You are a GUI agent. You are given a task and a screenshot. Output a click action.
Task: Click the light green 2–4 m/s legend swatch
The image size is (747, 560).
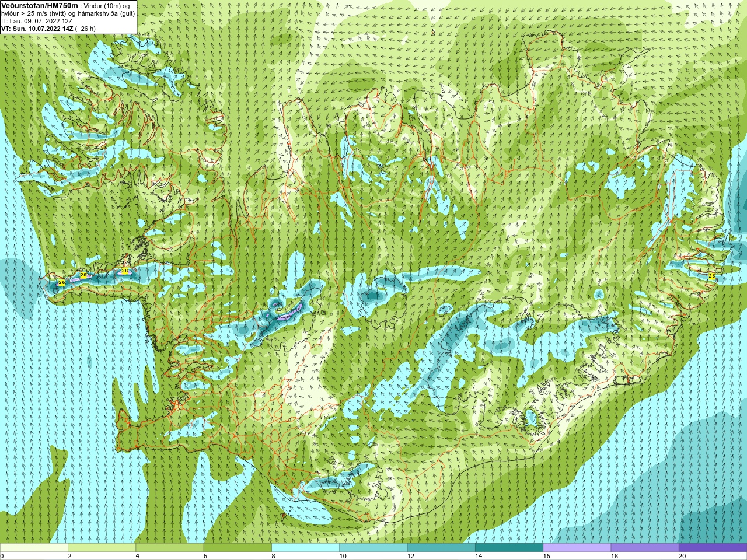tap(102, 548)
